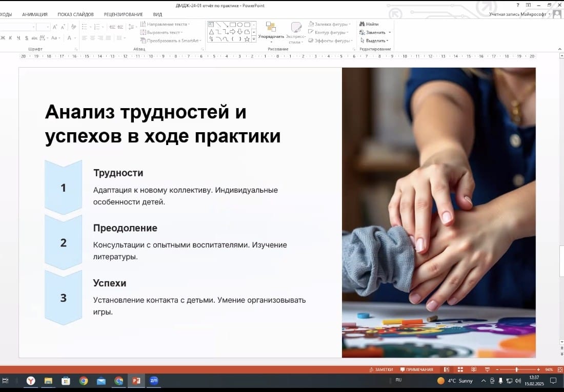Toggle the Примечания comments pane

[x=416, y=369]
